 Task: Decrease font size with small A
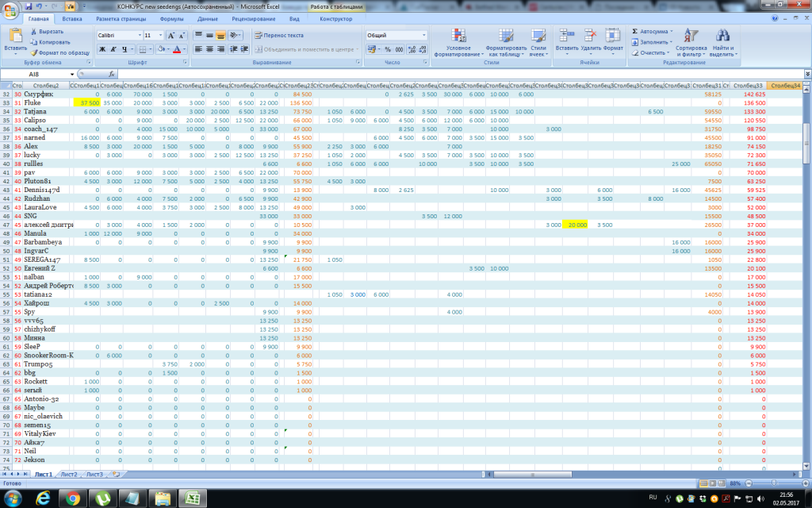click(182, 35)
